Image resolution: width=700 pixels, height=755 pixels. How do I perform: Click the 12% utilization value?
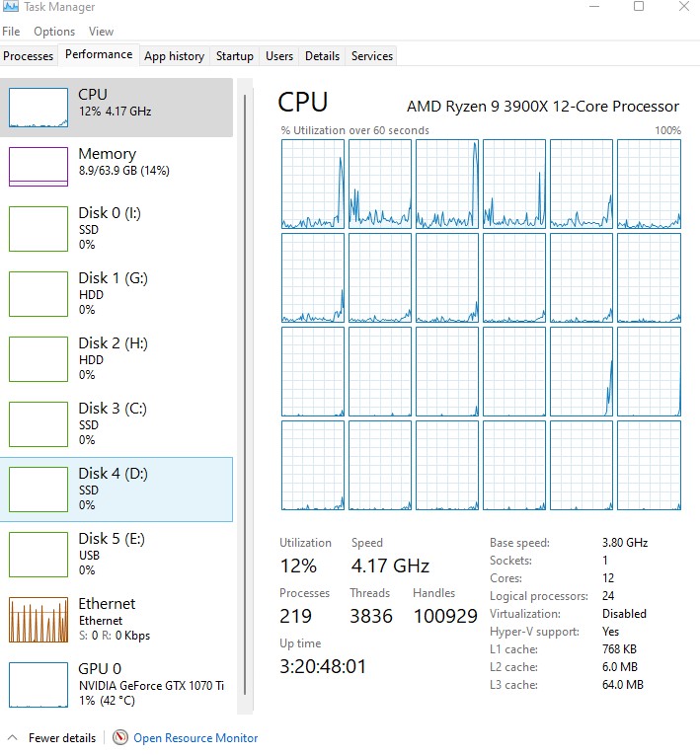click(298, 566)
